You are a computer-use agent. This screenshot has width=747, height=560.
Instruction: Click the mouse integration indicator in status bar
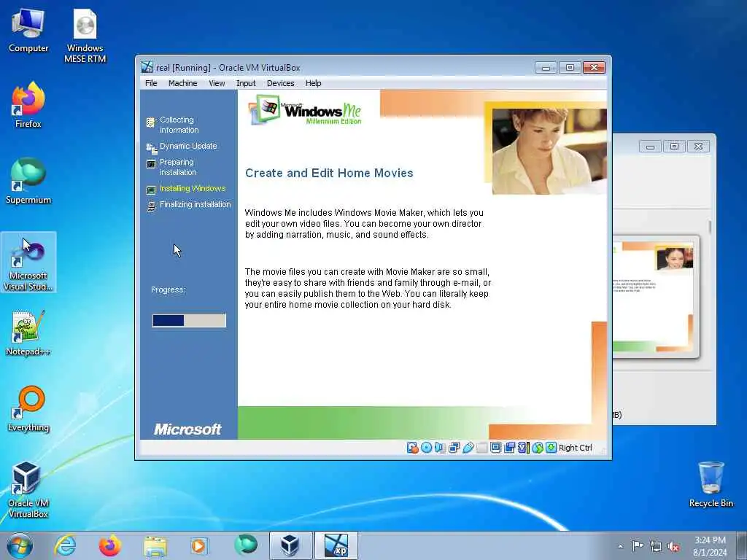[x=538, y=448]
